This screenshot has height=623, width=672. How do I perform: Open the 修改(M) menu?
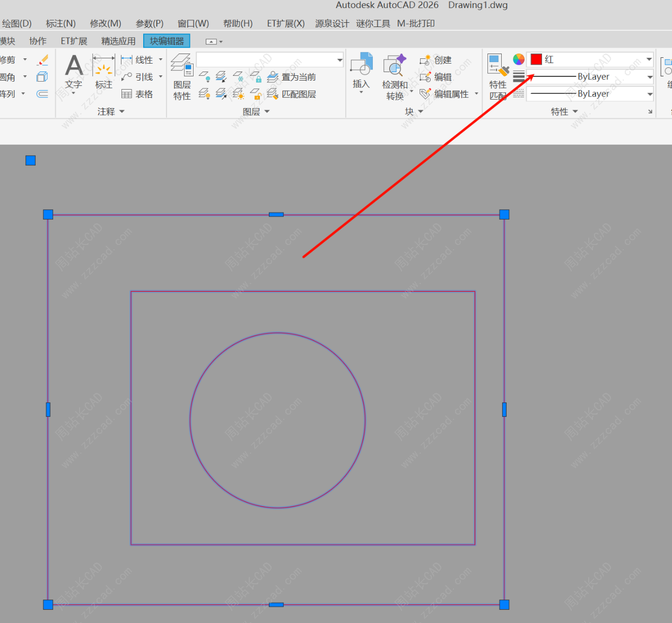(106, 23)
